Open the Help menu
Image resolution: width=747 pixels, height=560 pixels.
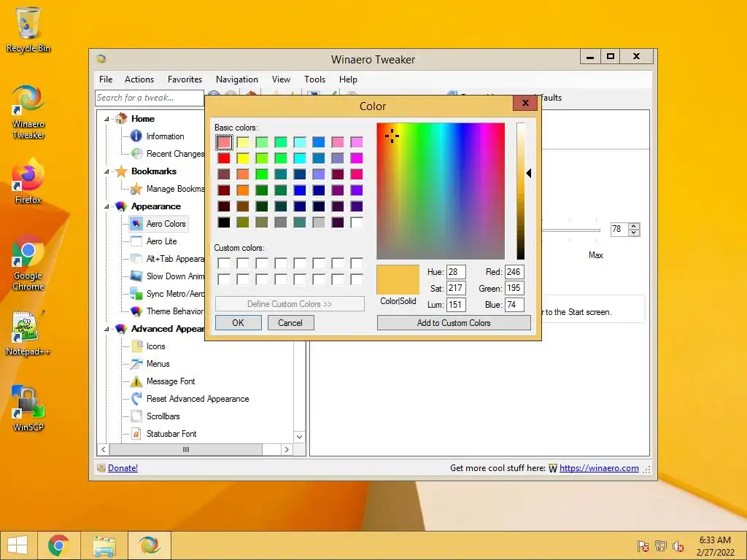point(348,79)
